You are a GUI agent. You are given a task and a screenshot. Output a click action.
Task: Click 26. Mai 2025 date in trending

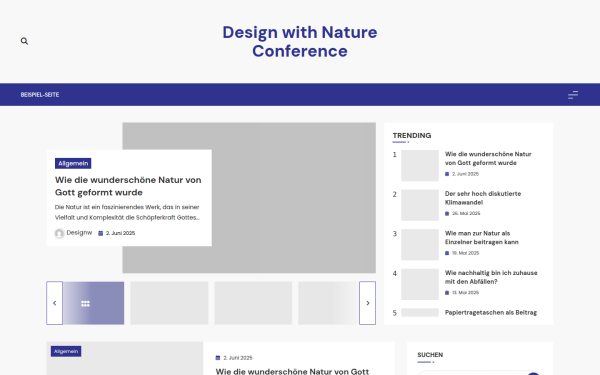pos(466,214)
